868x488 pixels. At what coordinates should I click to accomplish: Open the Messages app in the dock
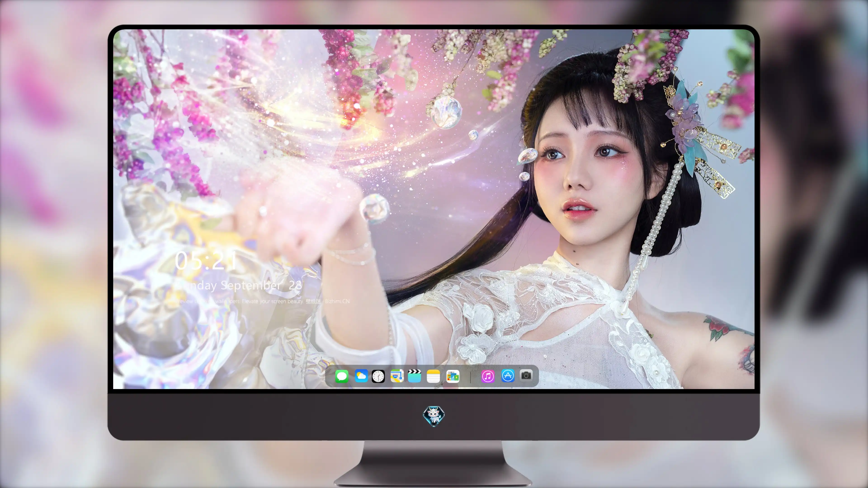coord(342,376)
